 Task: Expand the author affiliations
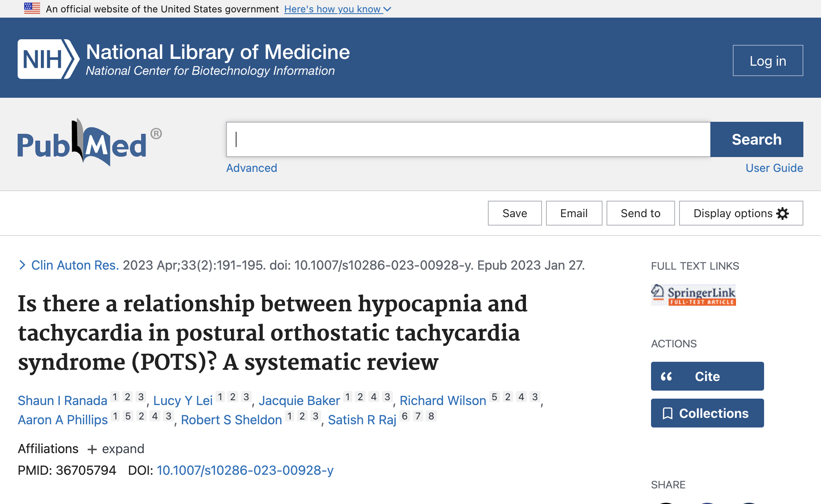coord(116,449)
